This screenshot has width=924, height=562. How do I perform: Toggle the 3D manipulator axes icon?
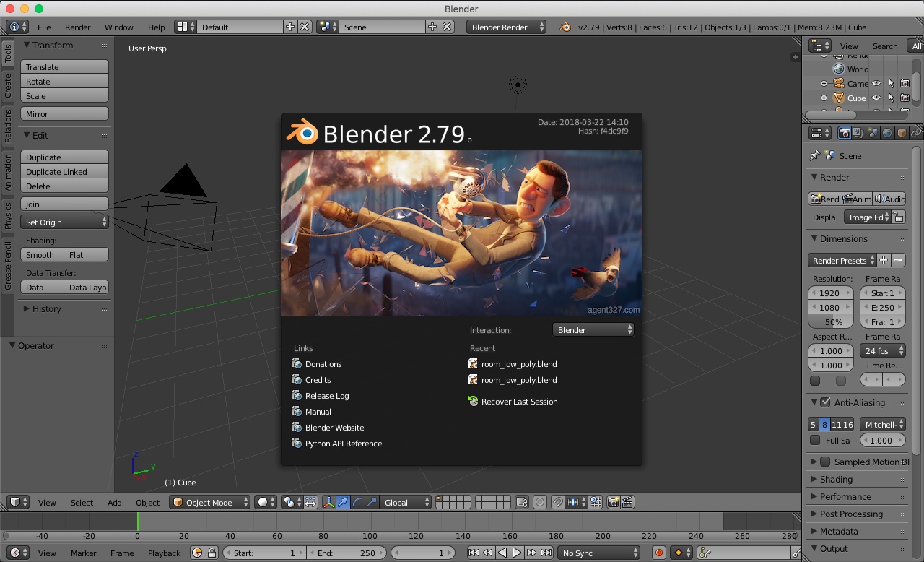point(328,502)
